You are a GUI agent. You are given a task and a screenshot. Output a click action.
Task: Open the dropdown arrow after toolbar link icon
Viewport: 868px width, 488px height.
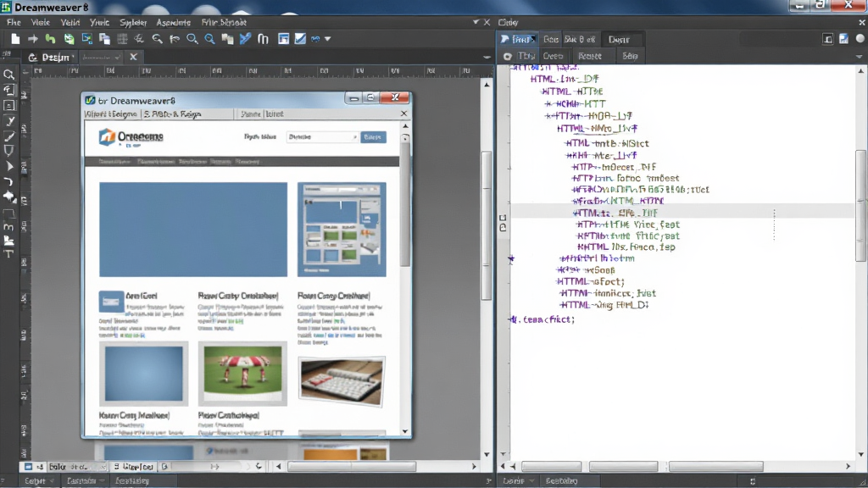click(x=328, y=39)
